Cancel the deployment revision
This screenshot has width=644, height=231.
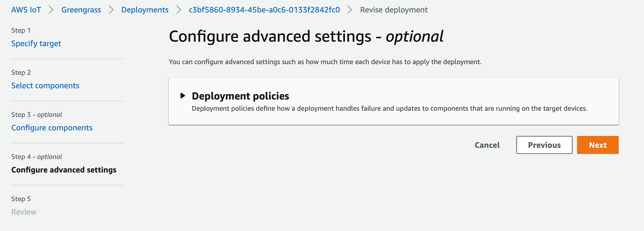coord(487,145)
